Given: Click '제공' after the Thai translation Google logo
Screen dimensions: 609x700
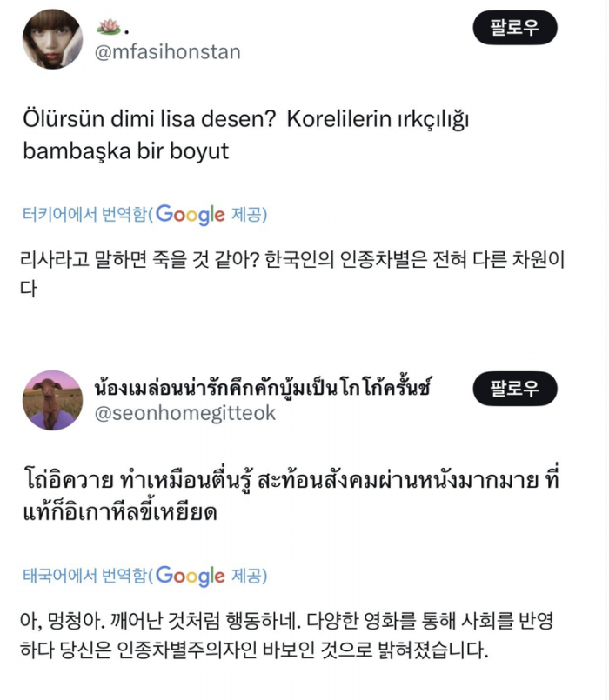Looking at the screenshot, I should coord(246,576).
